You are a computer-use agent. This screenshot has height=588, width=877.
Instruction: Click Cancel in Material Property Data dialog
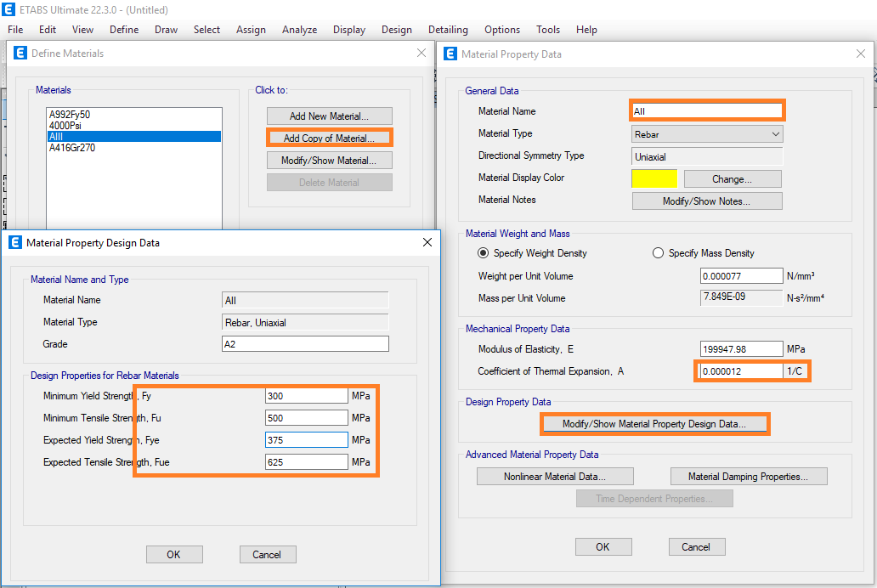tap(696, 547)
